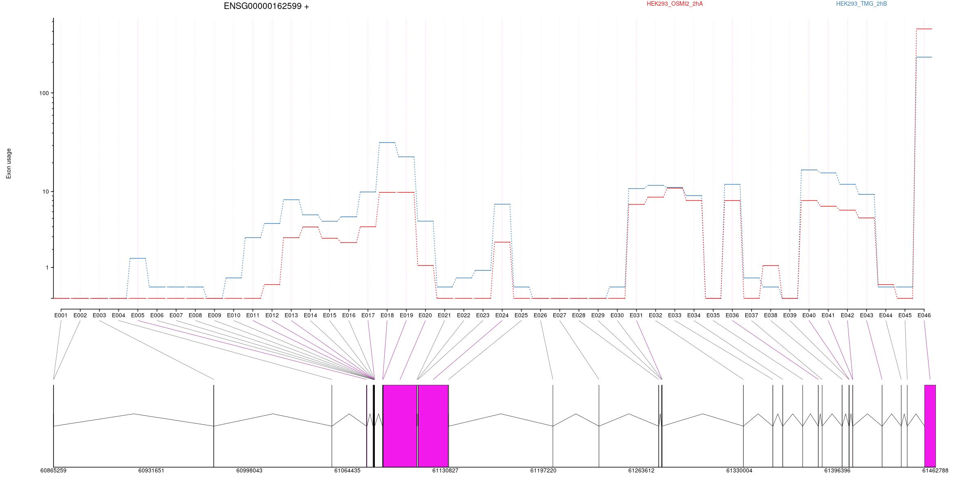Select exon label E041
The width and height of the screenshot is (980, 490).
[x=828, y=315]
